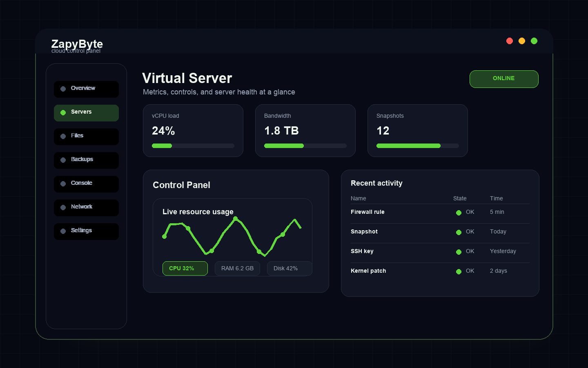588x368 pixels.
Task: Click the dot icon beside Files
Action: click(x=63, y=137)
